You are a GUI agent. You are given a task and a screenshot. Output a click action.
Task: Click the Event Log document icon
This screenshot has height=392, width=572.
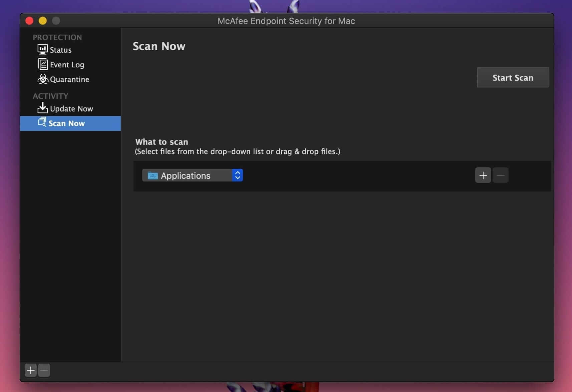(42, 64)
